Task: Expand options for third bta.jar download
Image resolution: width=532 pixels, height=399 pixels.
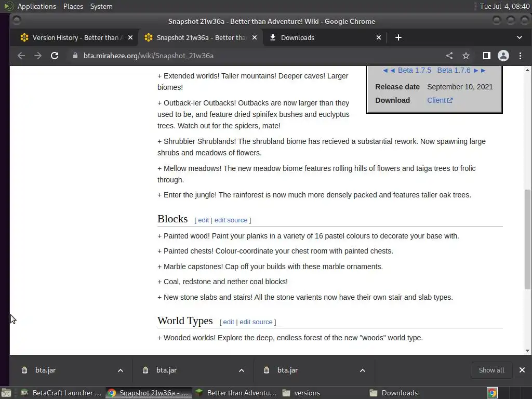Action: 362,370
